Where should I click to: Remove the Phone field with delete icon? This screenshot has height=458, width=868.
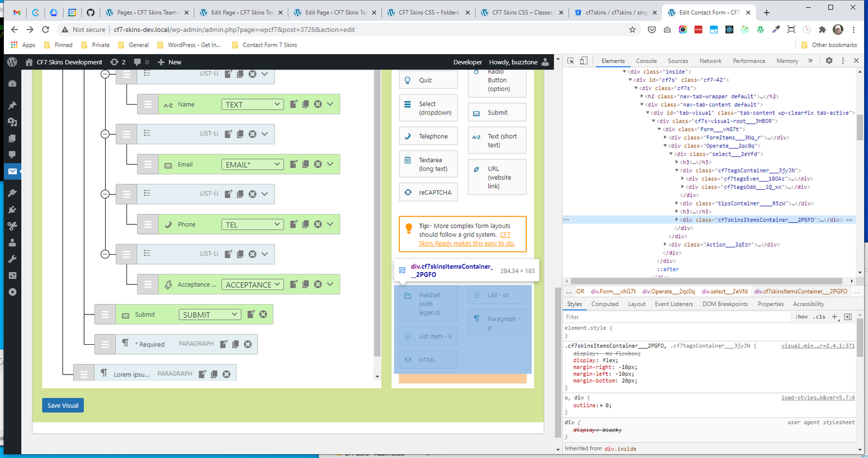(x=318, y=224)
